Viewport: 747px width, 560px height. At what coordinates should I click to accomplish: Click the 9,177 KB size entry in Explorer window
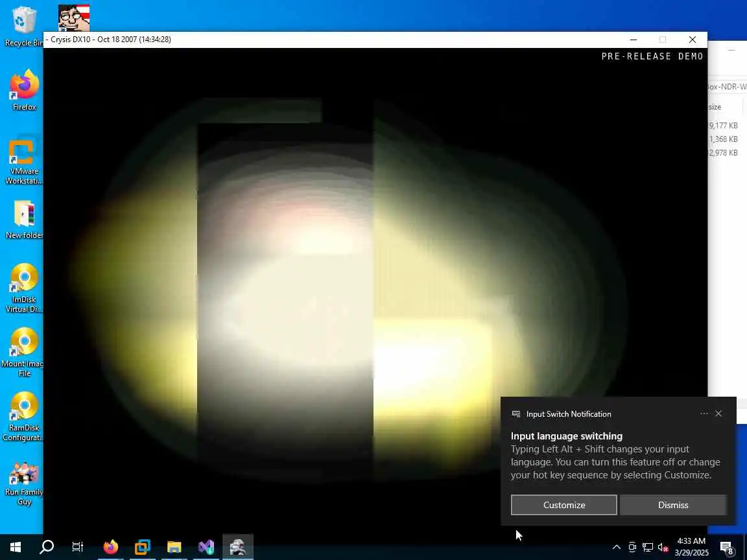[723, 126]
